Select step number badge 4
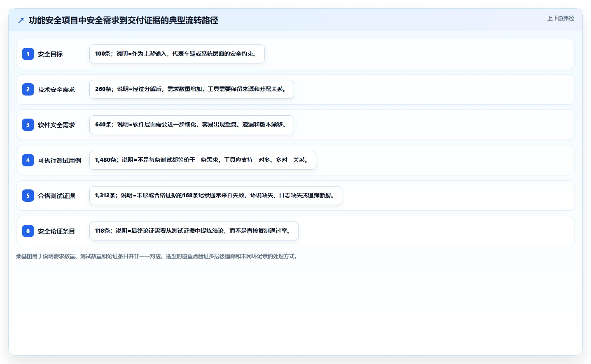Image resolution: width=591 pixels, height=364 pixels. [28, 160]
